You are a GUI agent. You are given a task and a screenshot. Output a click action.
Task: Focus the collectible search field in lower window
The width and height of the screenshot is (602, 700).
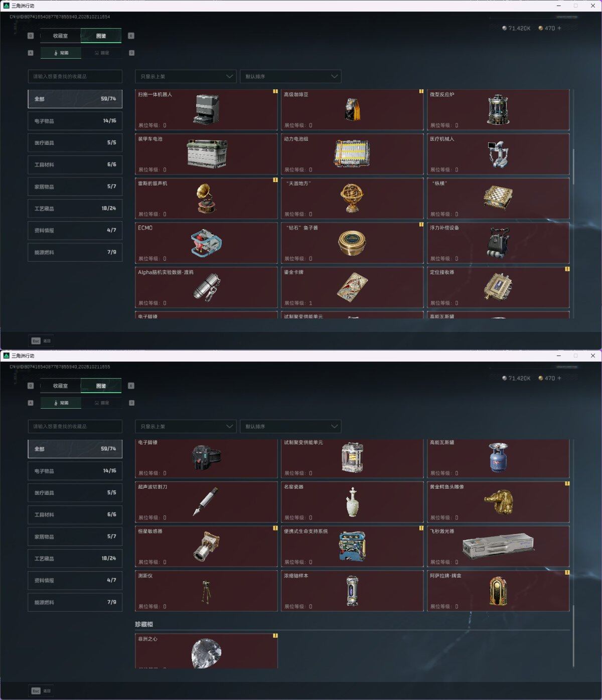pos(75,426)
